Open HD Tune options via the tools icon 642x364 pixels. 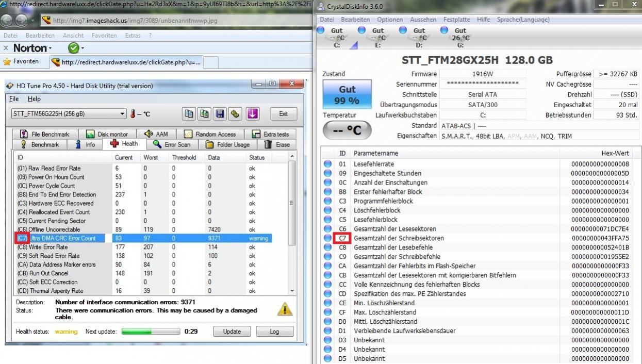[236, 114]
